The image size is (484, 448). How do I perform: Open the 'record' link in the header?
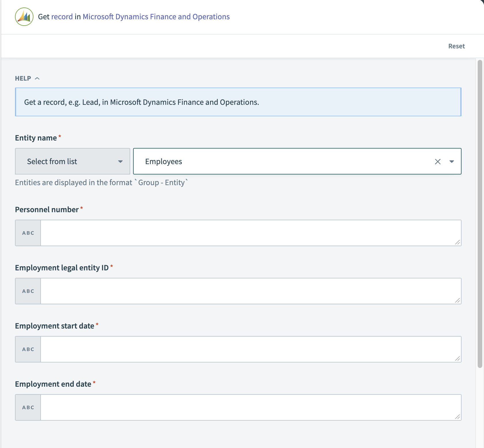(x=62, y=17)
